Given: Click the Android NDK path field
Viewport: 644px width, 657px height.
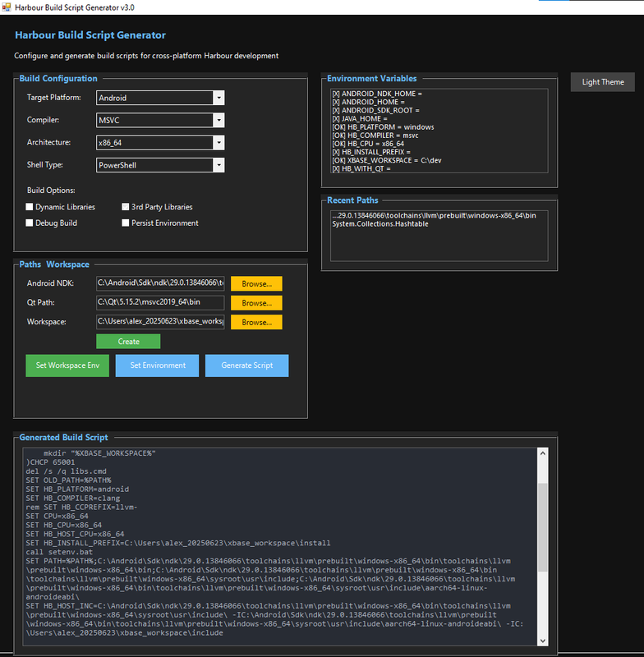Looking at the screenshot, I should tap(160, 283).
